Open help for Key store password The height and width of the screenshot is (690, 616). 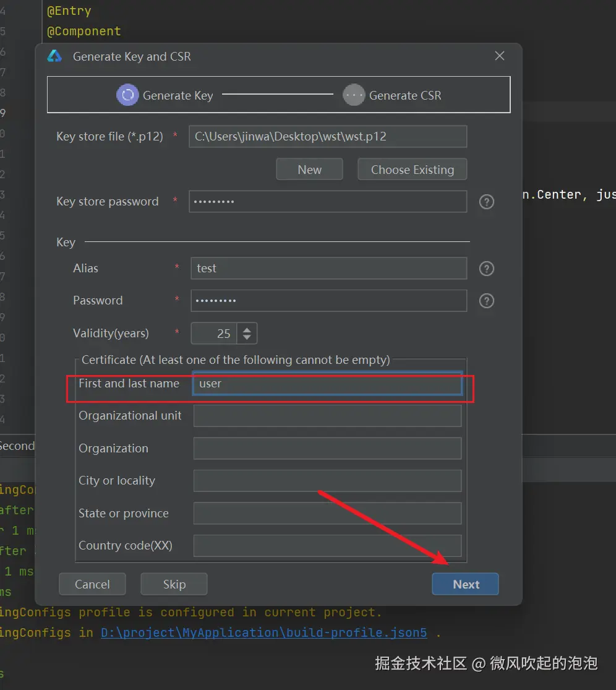point(486,202)
